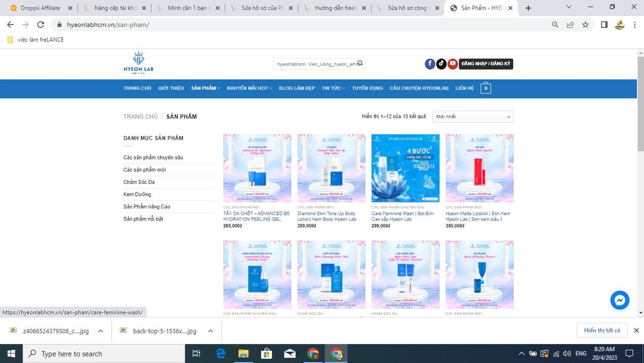Launch Microsoft Edge from the taskbar

(221, 353)
